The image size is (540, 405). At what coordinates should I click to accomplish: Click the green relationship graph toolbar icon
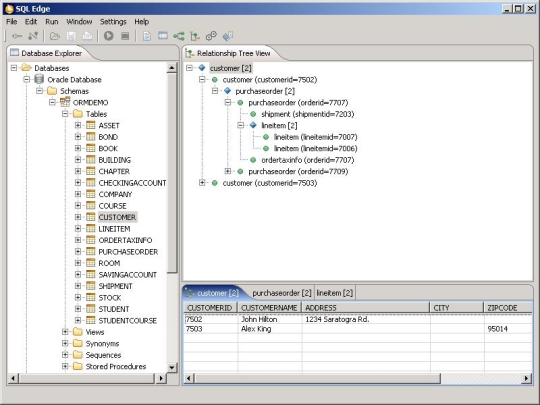click(179, 36)
